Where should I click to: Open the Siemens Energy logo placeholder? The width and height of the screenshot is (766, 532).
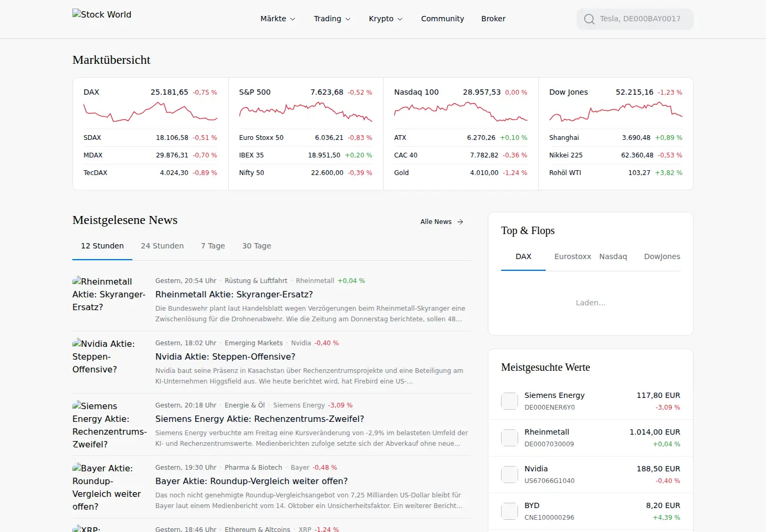coord(510,401)
